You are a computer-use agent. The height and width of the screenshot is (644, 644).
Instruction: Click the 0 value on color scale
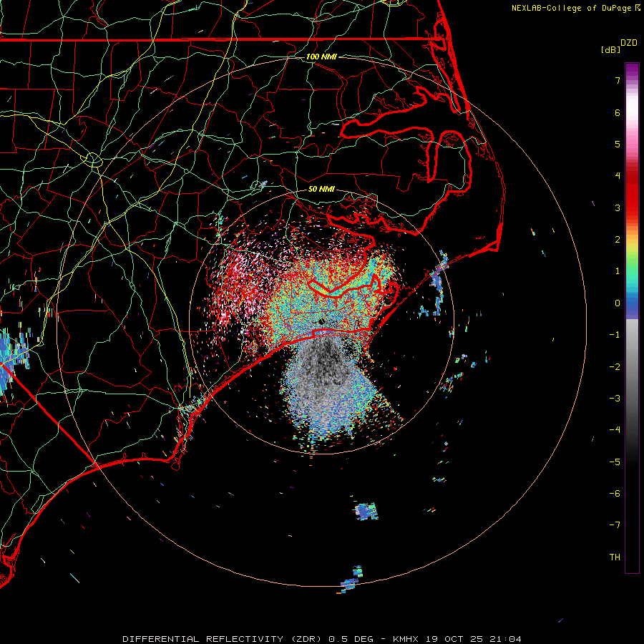point(618,303)
